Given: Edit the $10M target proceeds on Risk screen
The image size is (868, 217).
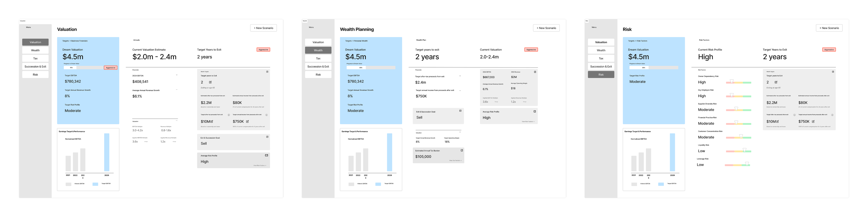Looking at the screenshot, I should click(x=777, y=122).
